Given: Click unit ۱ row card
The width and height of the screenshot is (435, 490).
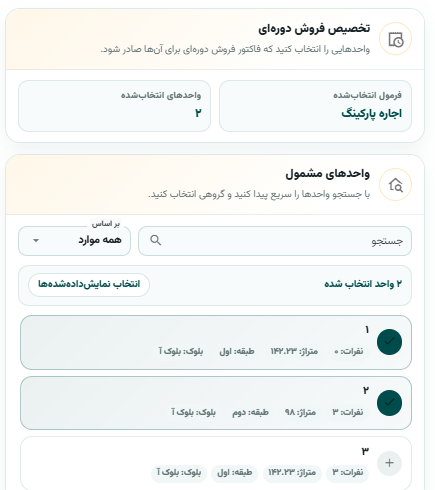Looking at the screenshot, I should [216, 342].
